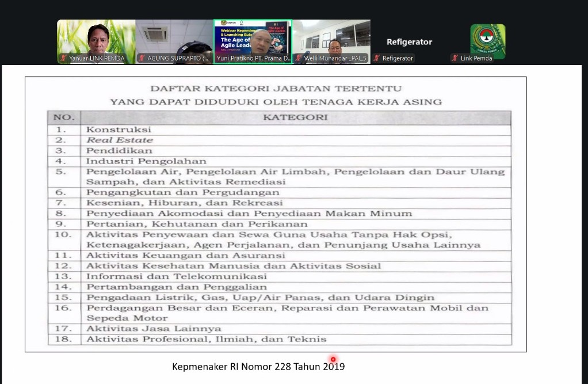Image resolution: width=588 pixels, height=384 pixels.
Task: Click the Real Estate table row
Action: click(x=120, y=140)
